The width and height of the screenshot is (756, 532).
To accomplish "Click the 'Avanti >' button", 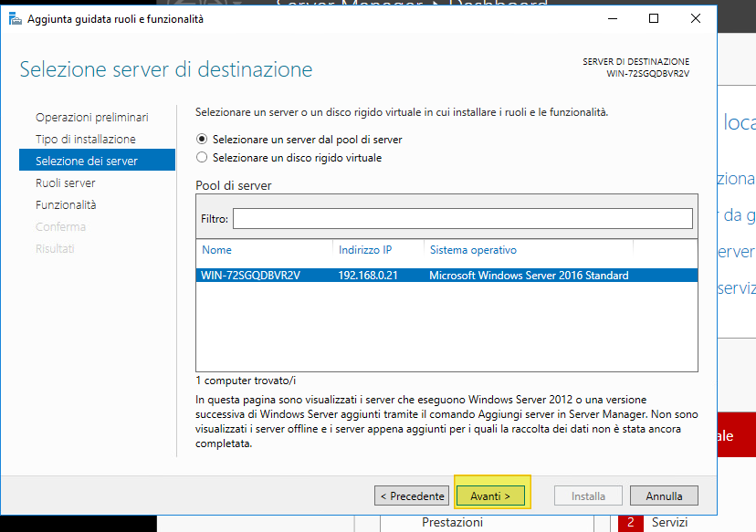I will 490,495.
